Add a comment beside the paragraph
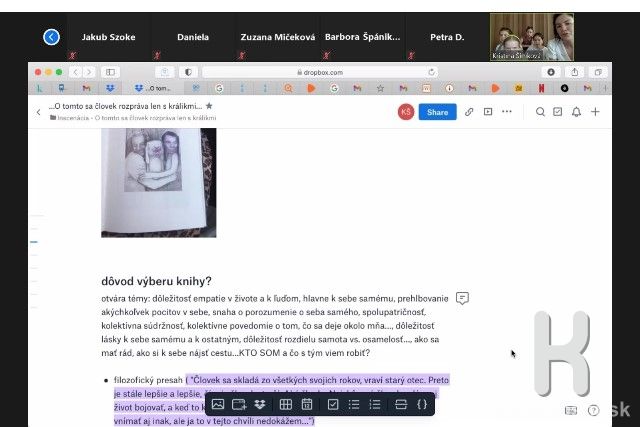640x427 pixels. [462, 298]
